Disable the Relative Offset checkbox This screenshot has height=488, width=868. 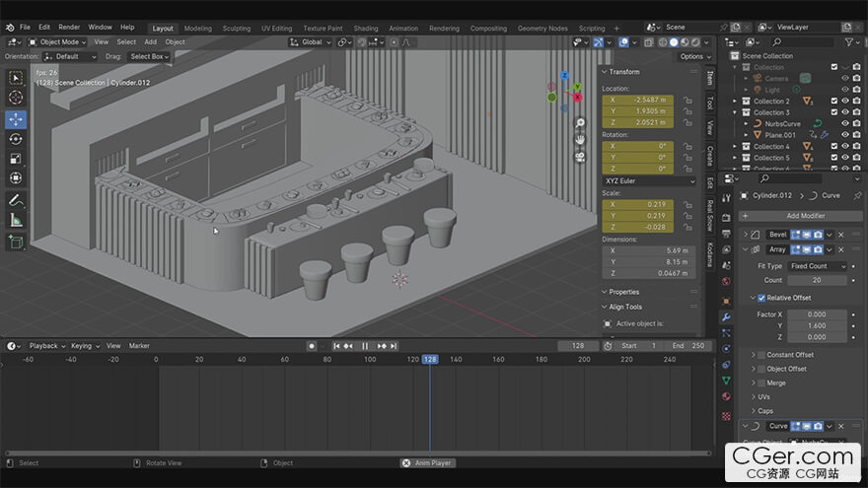coord(760,298)
